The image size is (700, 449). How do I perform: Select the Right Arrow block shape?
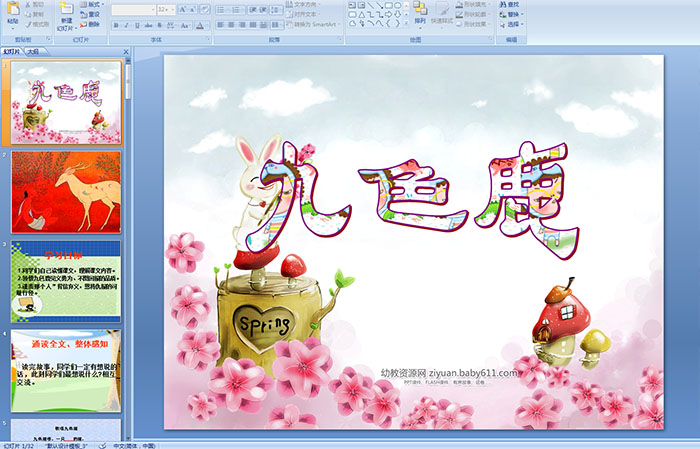point(388,14)
